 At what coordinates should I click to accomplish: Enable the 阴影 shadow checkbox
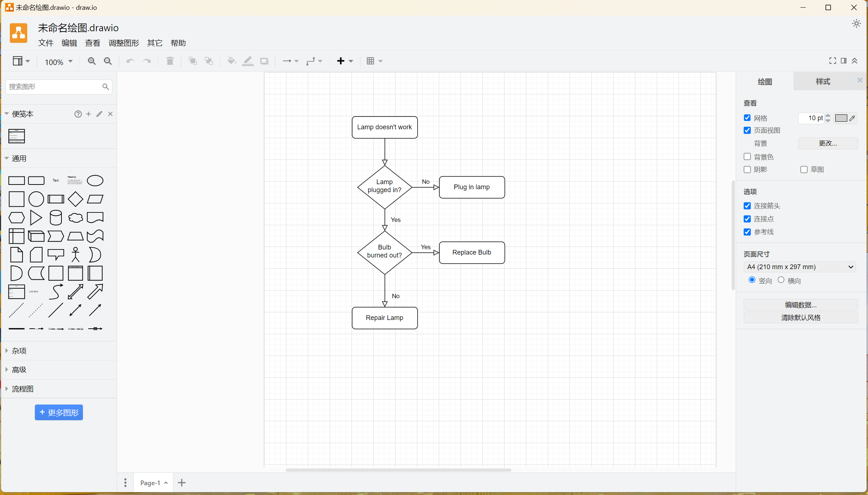[x=747, y=170]
